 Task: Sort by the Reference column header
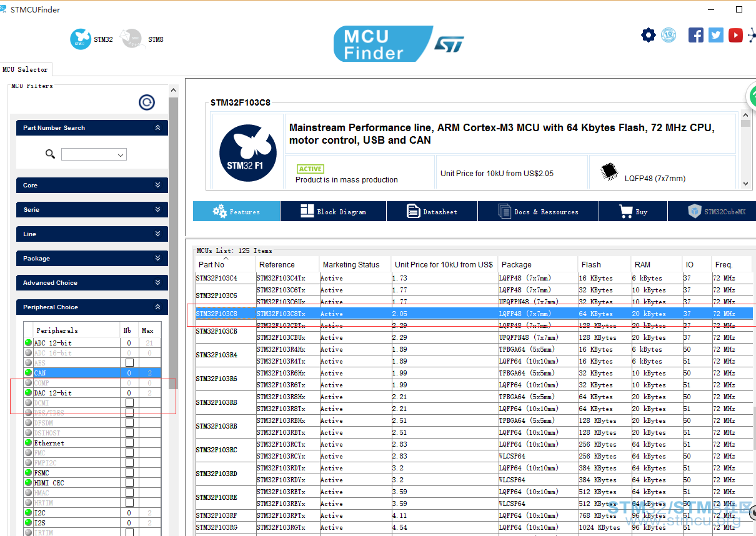287,264
